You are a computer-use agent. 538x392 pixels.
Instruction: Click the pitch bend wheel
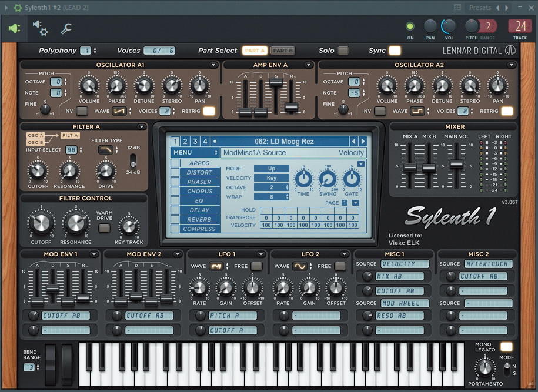coord(51,364)
